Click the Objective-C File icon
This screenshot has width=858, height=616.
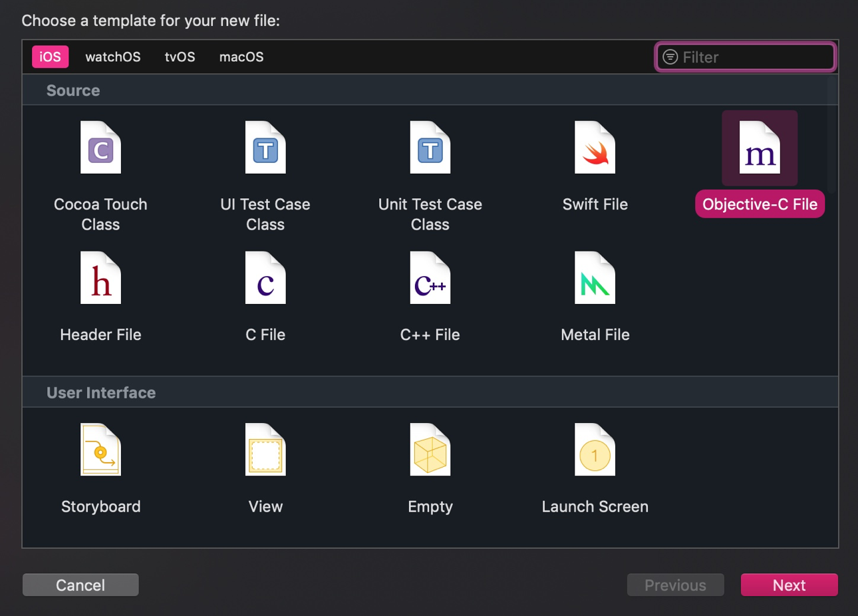click(760, 148)
